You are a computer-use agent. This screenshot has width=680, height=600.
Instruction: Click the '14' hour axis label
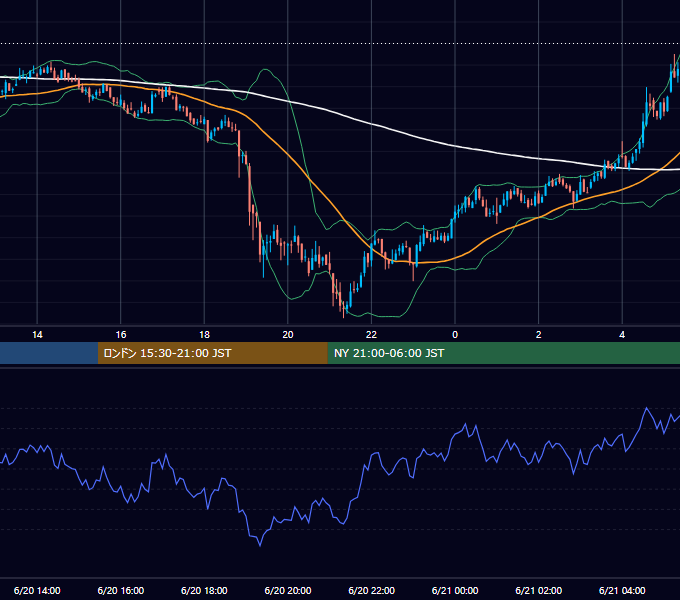37,335
